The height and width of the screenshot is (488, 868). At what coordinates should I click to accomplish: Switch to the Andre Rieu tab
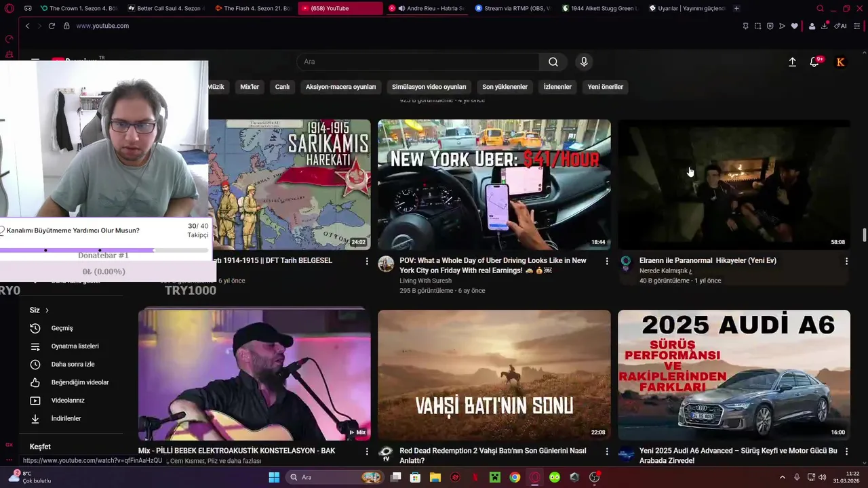tap(427, 8)
